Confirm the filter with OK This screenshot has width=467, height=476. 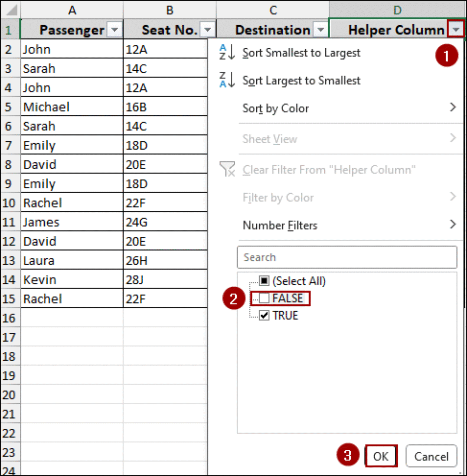[x=381, y=456]
